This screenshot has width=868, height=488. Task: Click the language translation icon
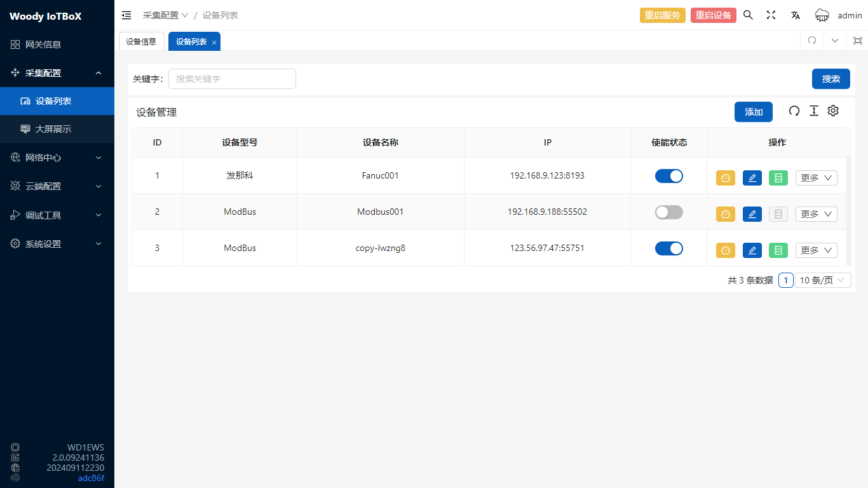[795, 15]
